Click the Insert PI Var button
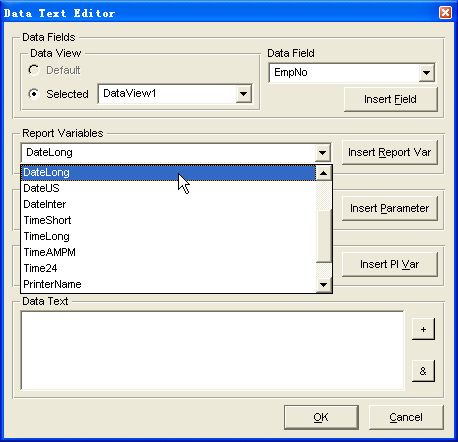Screen dimensions: 458x442 click(389, 264)
